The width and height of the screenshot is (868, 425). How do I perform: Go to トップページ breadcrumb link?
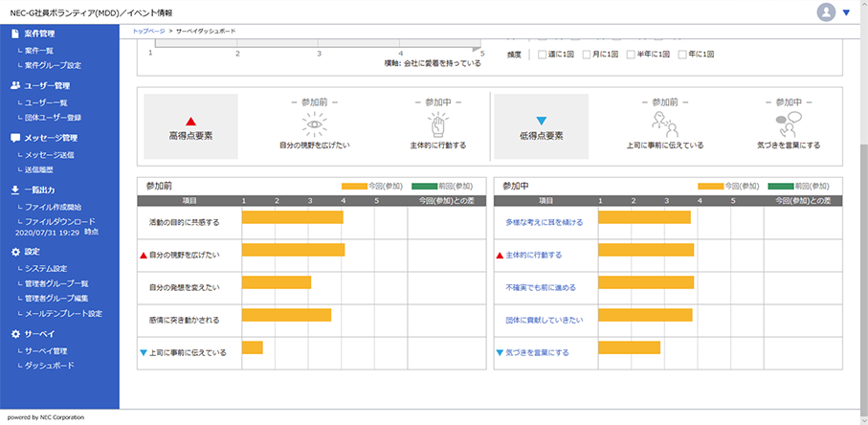[x=147, y=32]
